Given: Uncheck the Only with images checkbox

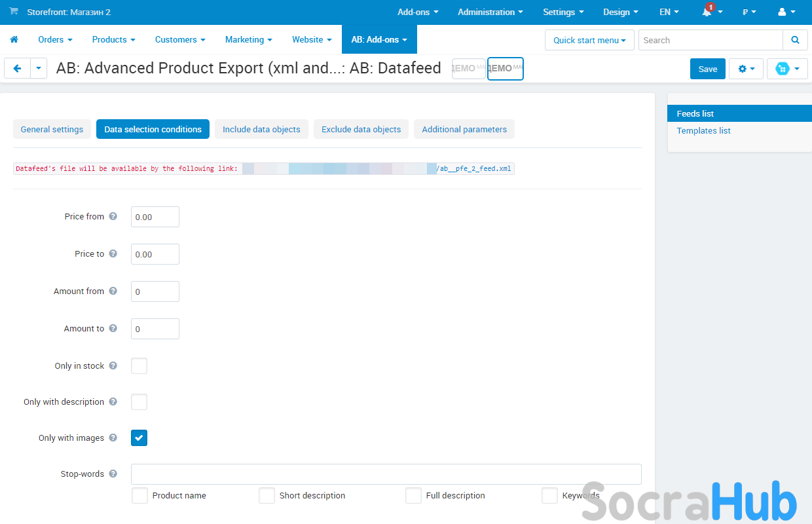Looking at the screenshot, I should click(x=139, y=438).
